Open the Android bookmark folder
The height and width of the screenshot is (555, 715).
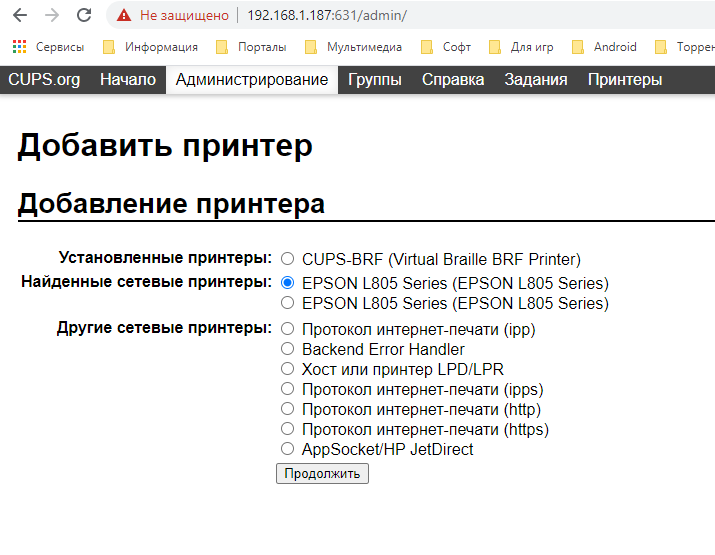(x=604, y=46)
